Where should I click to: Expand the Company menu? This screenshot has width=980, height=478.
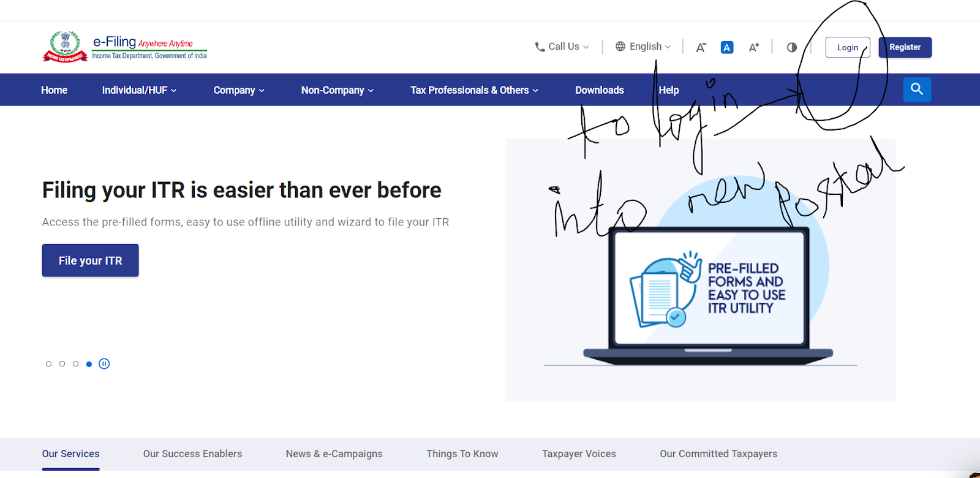tap(239, 90)
